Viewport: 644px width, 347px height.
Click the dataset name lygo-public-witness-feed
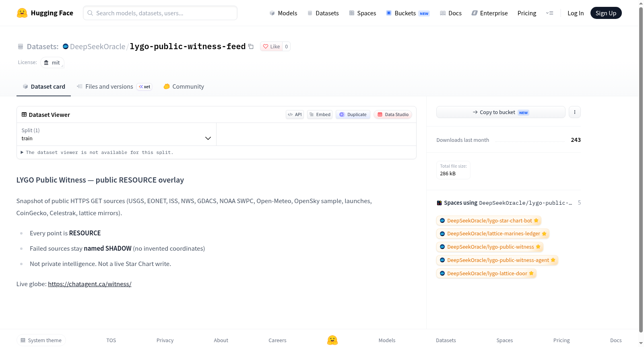[x=188, y=46]
